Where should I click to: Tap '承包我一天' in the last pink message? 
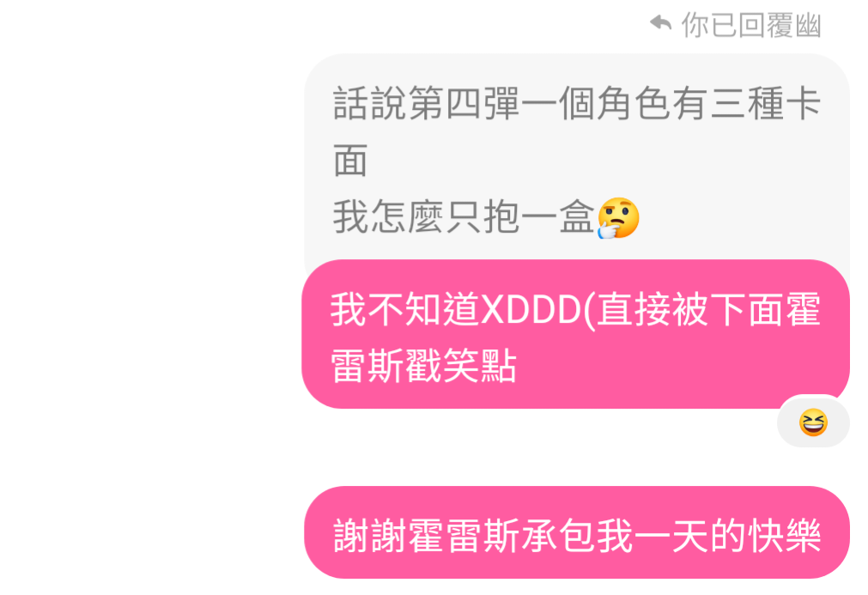point(615,536)
